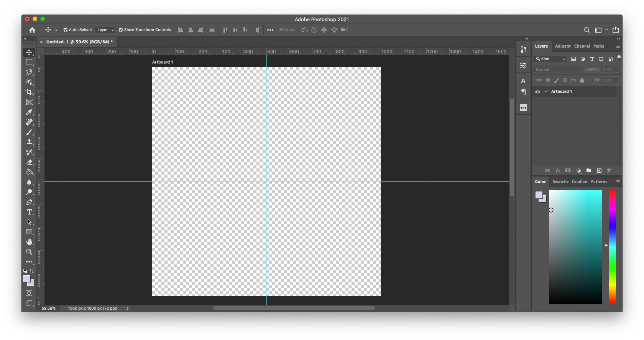The height and width of the screenshot is (340, 644).
Task: Switch to the Swatches tab
Action: click(x=560, y=182)
